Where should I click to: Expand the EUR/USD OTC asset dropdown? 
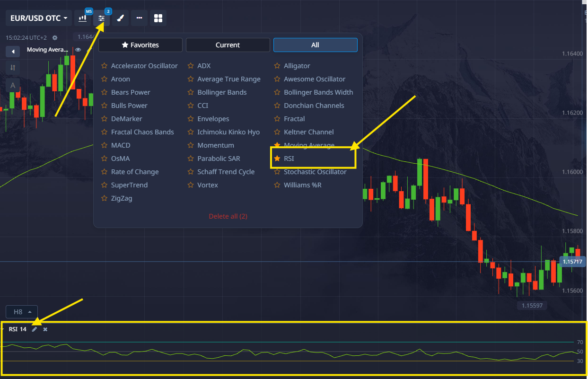click(x=39, y=18)
